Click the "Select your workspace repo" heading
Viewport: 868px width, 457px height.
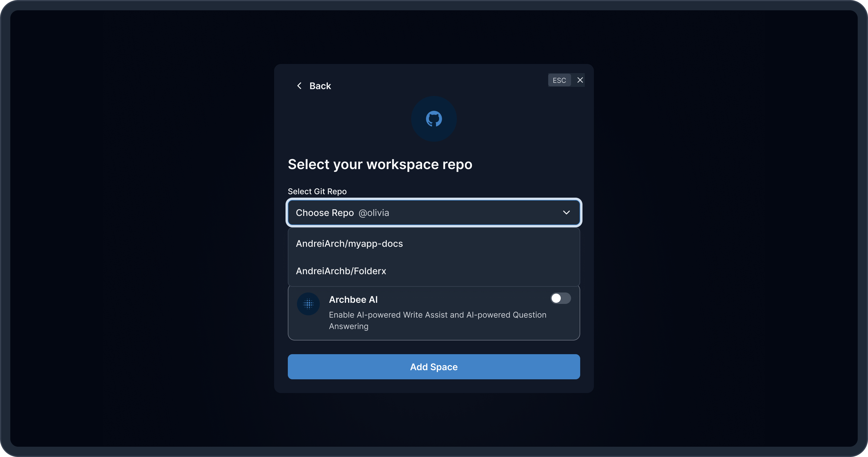(380, 165)
